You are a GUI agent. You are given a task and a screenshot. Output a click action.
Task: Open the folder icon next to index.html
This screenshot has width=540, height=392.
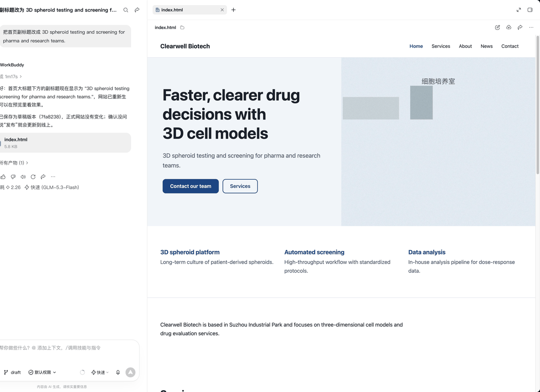(x=182, y=27)
